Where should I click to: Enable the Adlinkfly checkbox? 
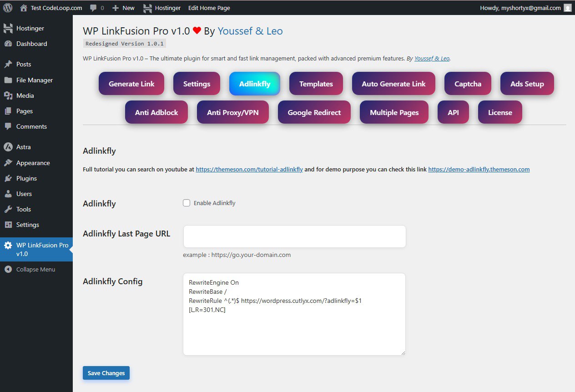click(187, 203)
